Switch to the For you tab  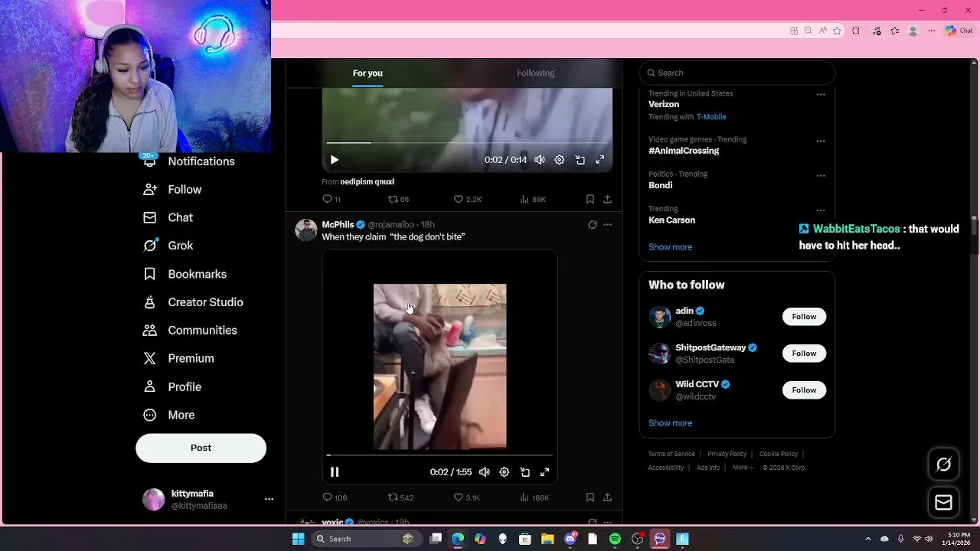tap(367, 73)
